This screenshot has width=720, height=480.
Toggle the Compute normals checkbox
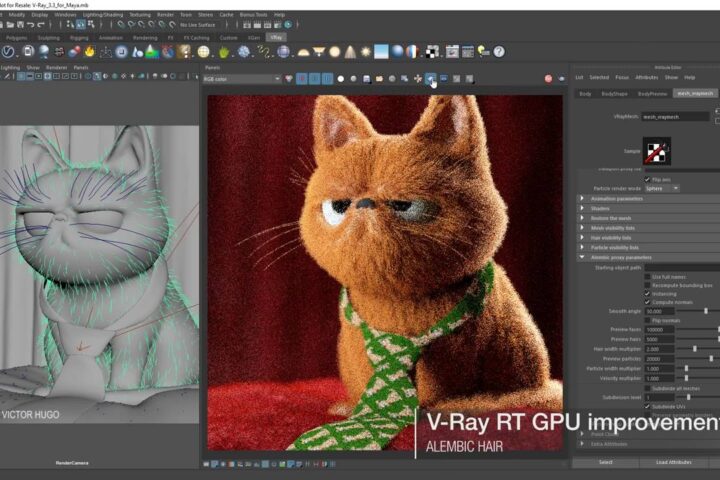647,302
